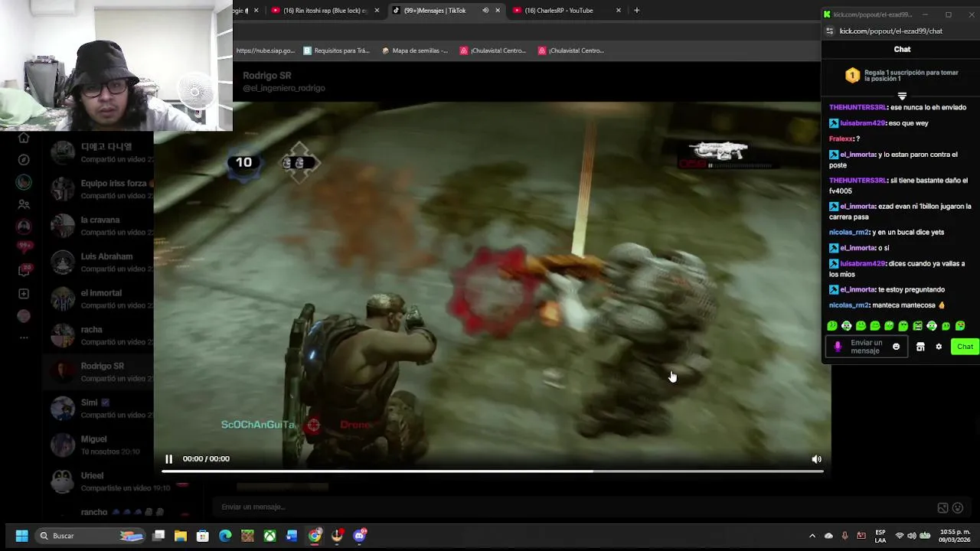The height and width of the screenshot is (551, 980).
Task: Seek along the video progress bar
Action: (492, 471)
